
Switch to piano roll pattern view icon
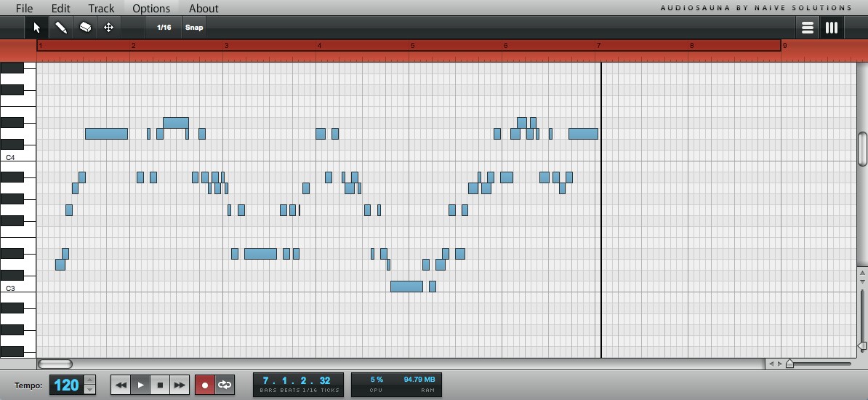[831, 28]
